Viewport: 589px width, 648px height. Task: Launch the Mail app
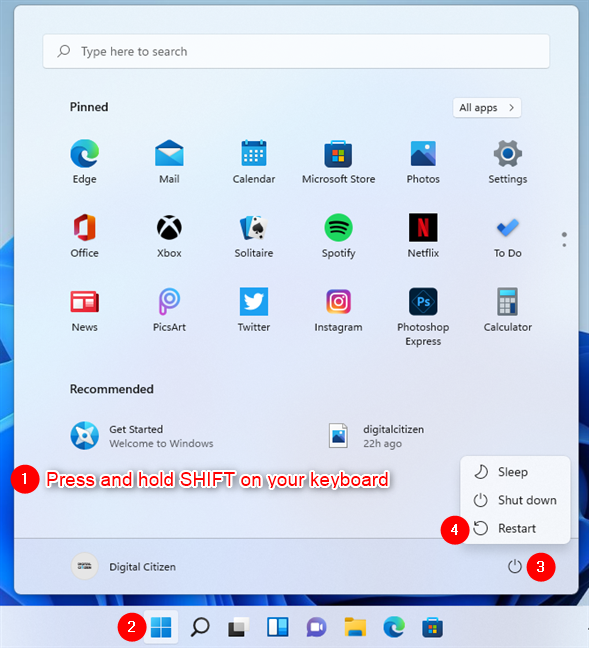pyautogui.click(x=169, y=162)
